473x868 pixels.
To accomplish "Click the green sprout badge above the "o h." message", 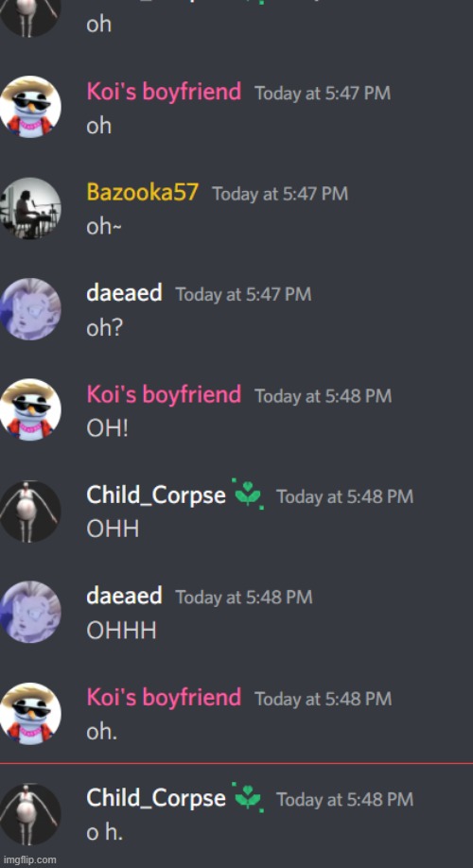I will pyautogui.click(x=248, y=797).
